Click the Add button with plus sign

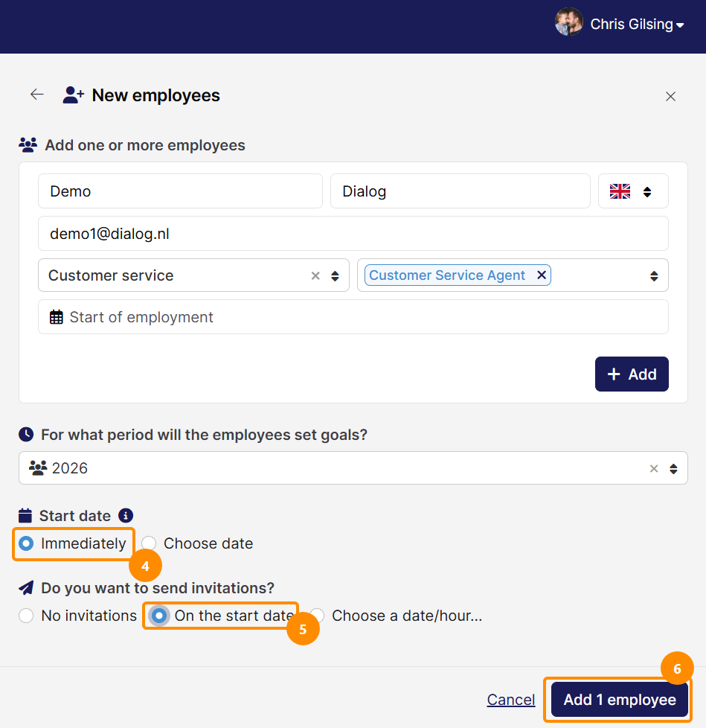632,374
